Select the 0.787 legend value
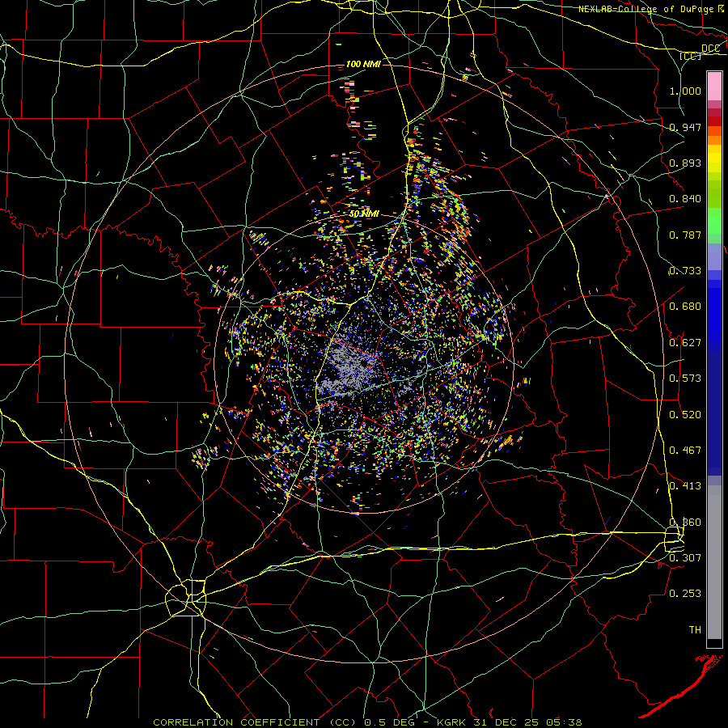The width and height of the screenshot is (728, 728). point(685,235)
